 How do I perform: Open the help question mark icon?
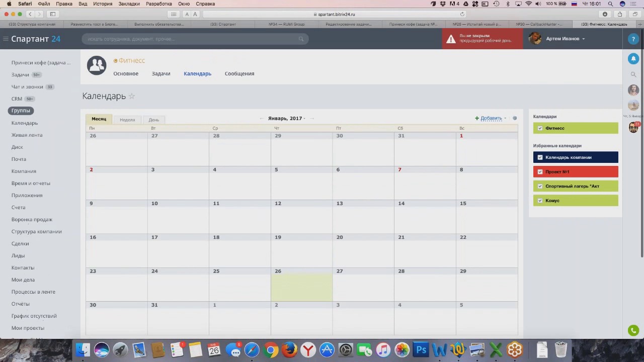click(x=633, y=39)
